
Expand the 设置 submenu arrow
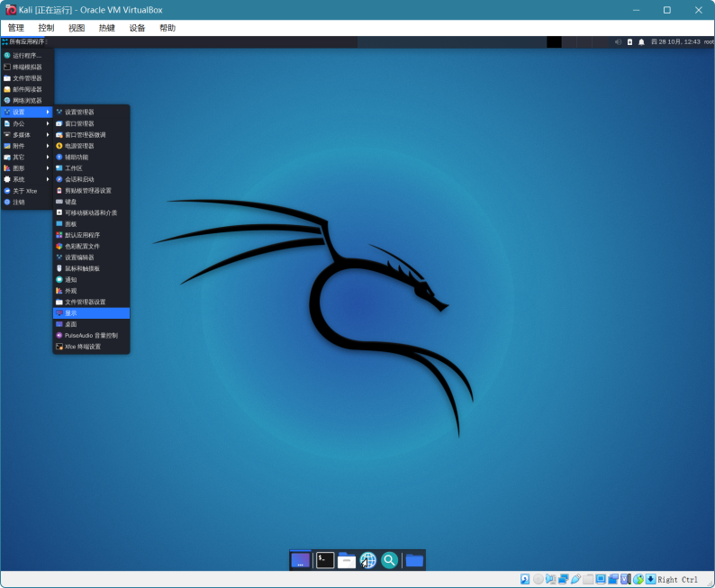coord(48,113)
